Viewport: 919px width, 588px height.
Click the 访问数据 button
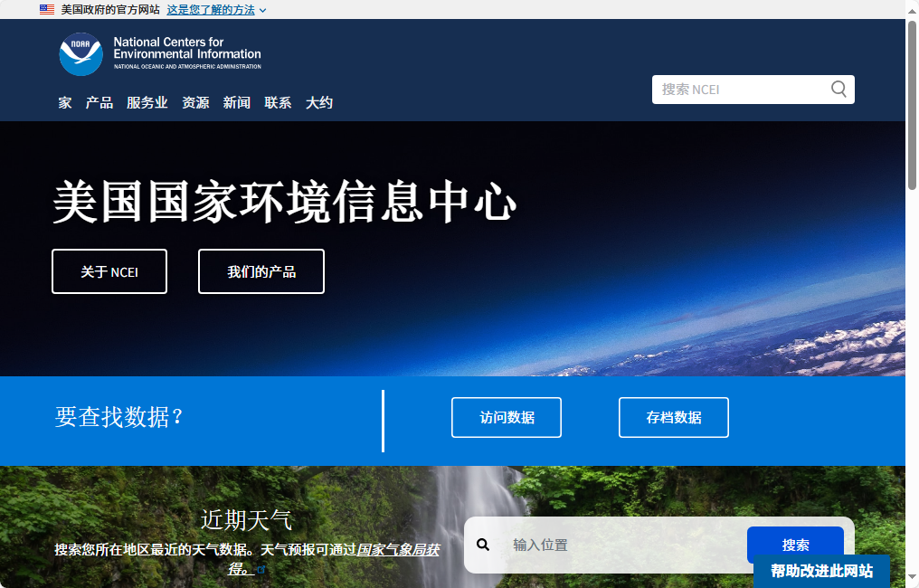pos(507,417)
